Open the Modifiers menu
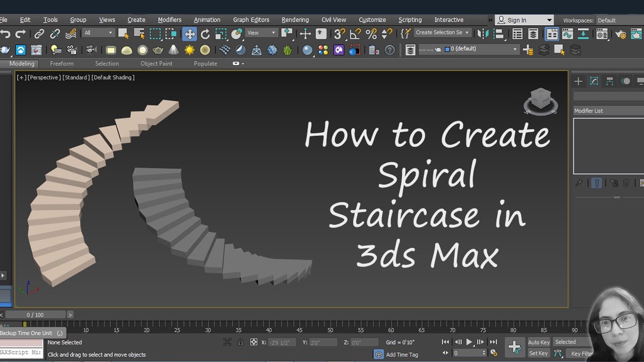 coord(170,20)
